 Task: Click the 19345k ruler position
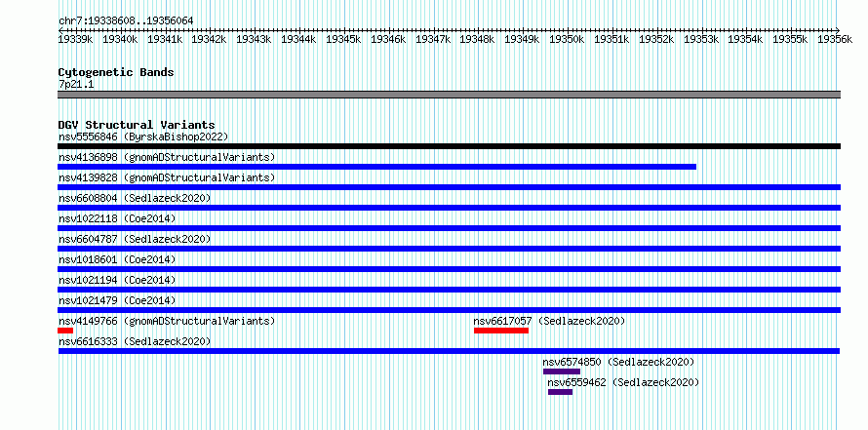click(x=343, y=39)
